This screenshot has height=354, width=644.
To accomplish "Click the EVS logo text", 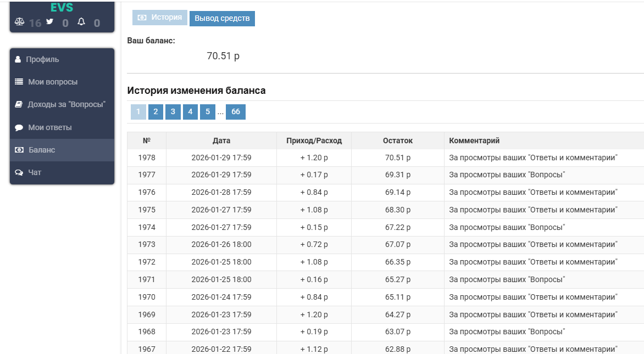I will pyautogui.click(x=62, y=7).
